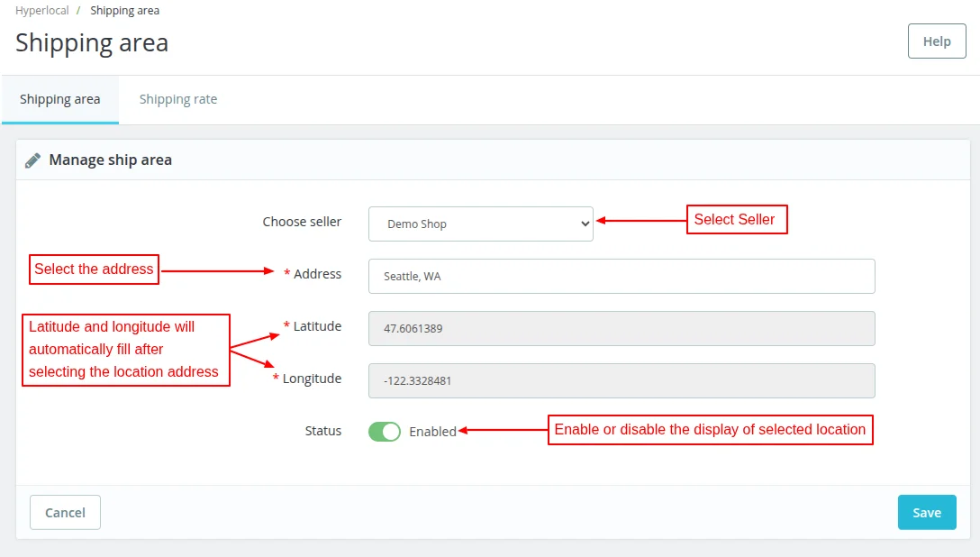
Task: Click the large Shipping area page heading
Action: pos(92,42)
